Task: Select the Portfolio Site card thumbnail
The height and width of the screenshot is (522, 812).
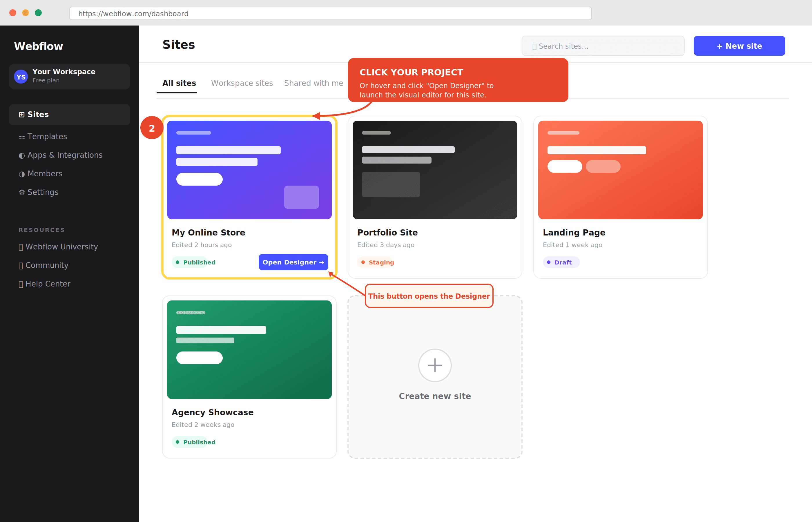Action: click(x=435, y=169)
